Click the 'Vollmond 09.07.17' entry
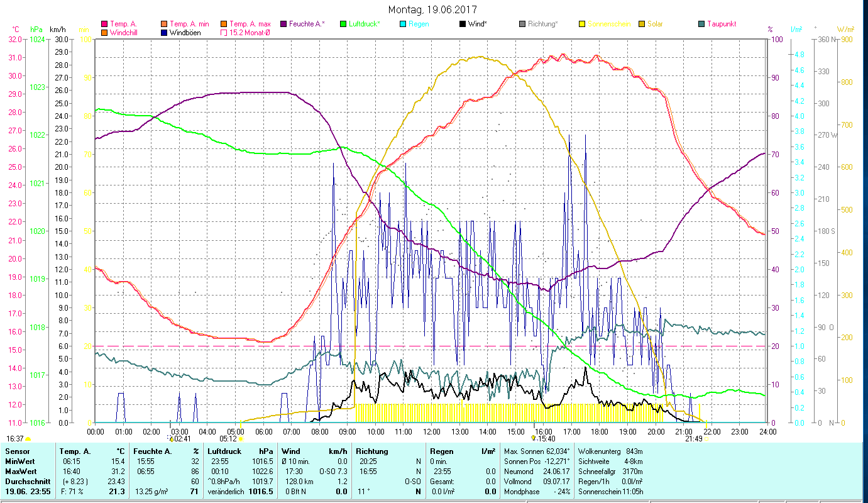The image size is (868, 503). coord(536,481)
